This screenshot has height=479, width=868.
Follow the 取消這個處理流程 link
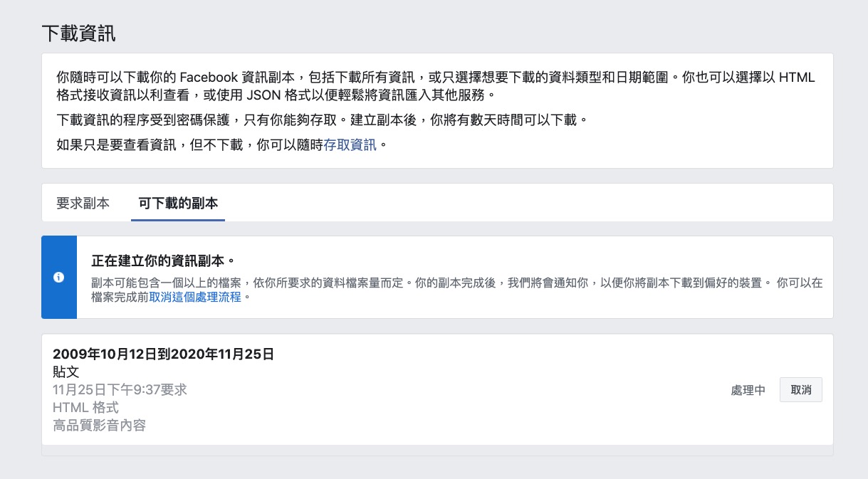click(196, 298)
